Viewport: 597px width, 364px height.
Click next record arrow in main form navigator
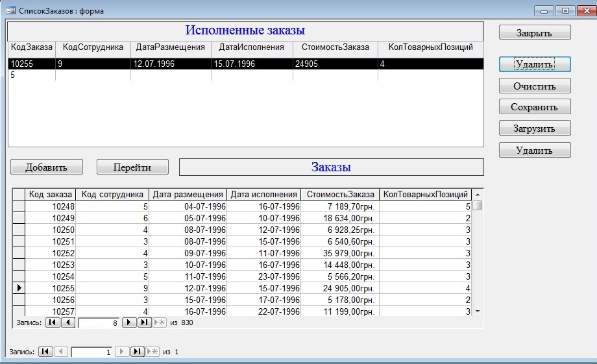point(122,352)
